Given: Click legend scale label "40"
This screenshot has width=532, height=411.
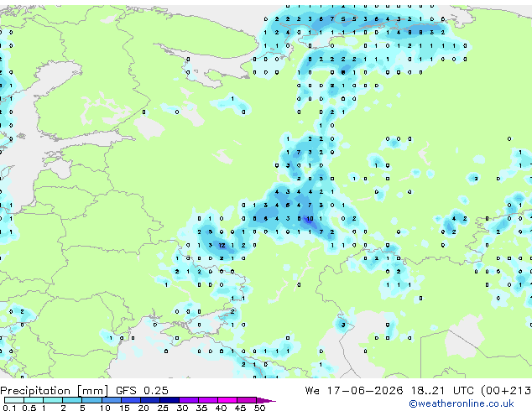Looking at the screenshot, I should [221, 408].
